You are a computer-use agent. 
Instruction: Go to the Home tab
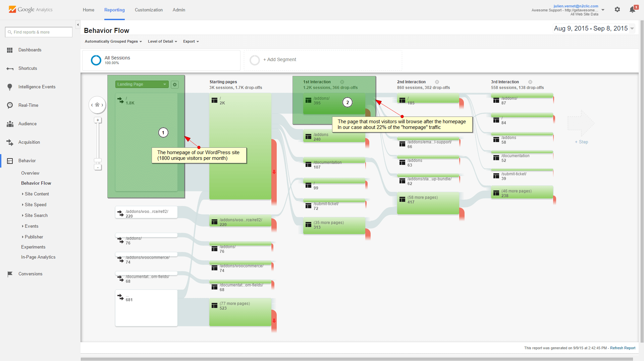(x=89, y=10)
